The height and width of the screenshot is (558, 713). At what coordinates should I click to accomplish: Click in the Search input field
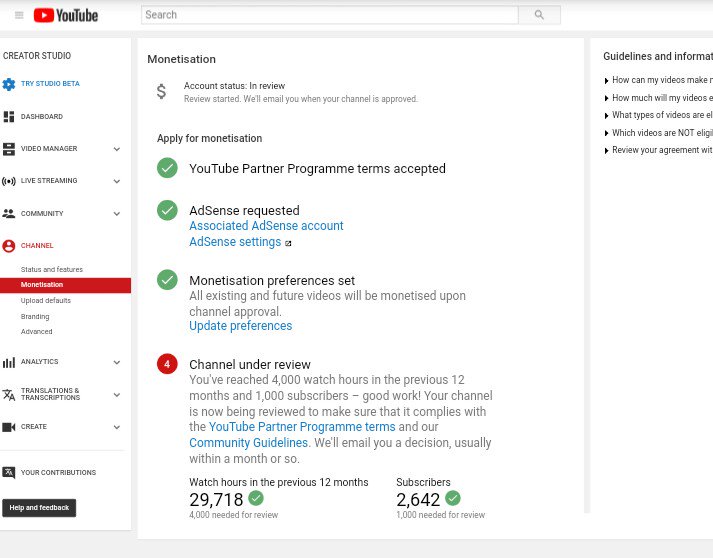pos(330,15)
